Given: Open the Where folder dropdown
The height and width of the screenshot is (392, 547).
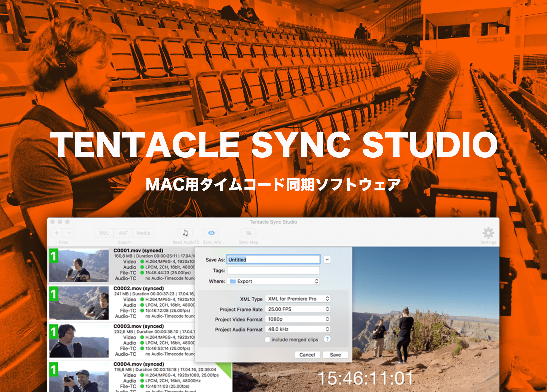Looking at the screenshot, I should pyautogui.click(x=273, y=281).
